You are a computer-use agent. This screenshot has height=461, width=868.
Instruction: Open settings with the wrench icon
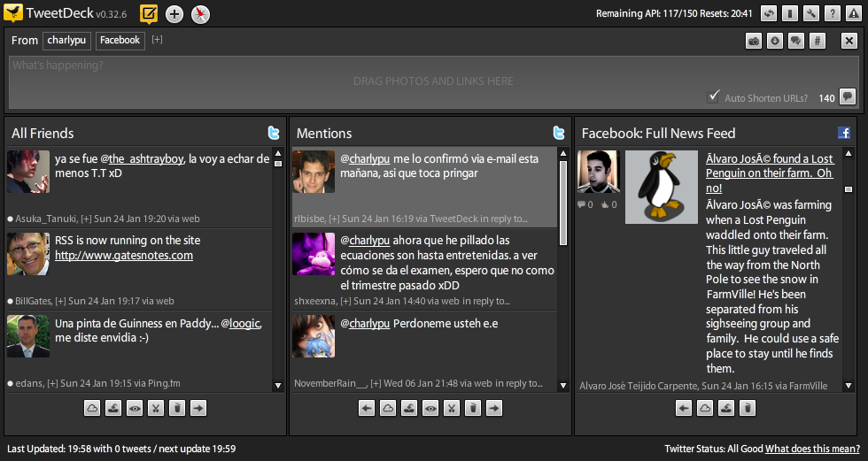[x=811, y=13]
